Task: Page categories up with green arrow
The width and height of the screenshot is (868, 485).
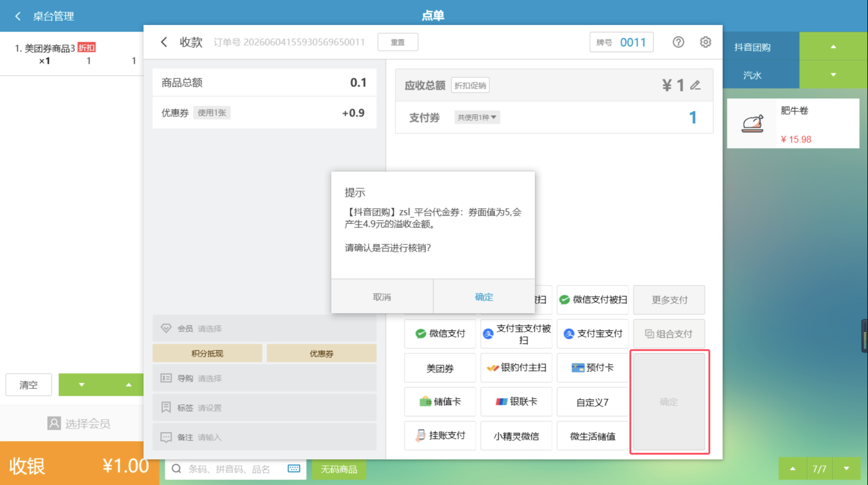Action: (x=833, y=47)
